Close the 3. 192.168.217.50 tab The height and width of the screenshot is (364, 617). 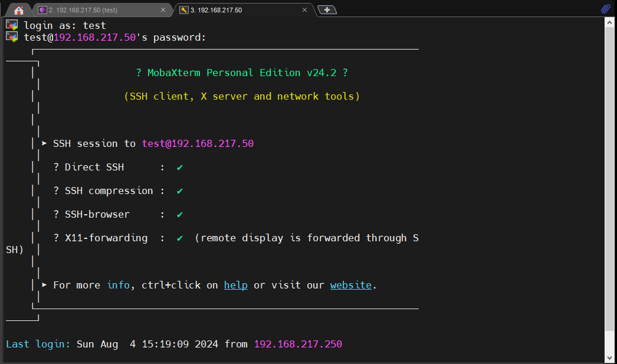(x=304, y=10)
